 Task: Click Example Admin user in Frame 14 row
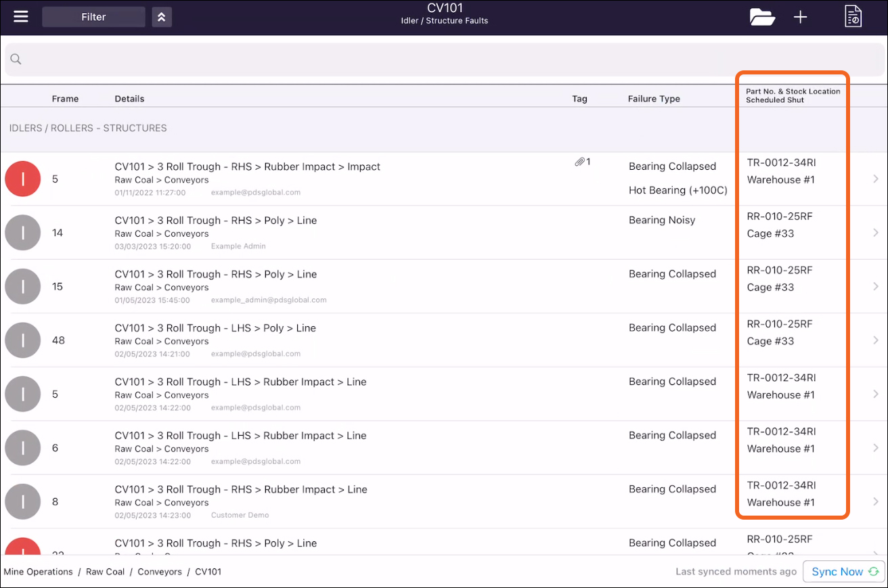(238, 246)
